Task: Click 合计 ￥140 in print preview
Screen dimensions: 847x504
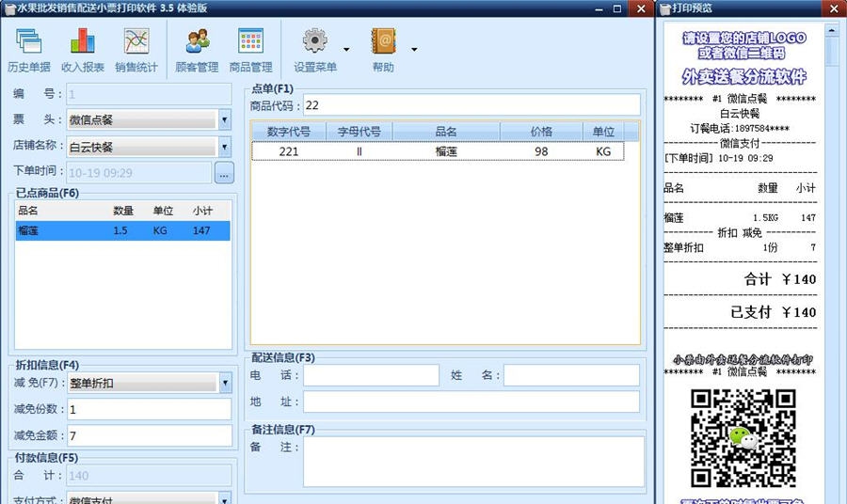Action: pyautogui.click(x=780, y=279)
